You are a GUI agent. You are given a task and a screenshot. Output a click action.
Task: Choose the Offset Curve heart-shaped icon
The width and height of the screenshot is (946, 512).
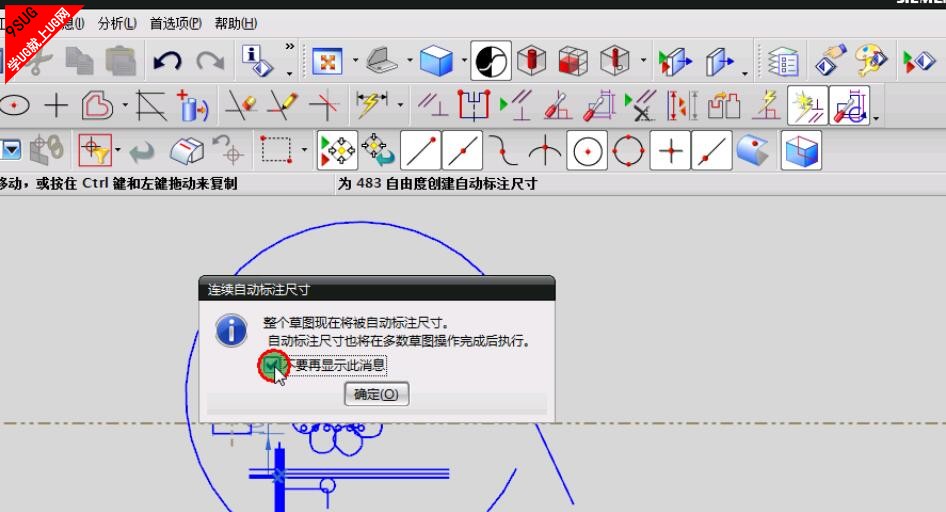[x=97, y=106]
